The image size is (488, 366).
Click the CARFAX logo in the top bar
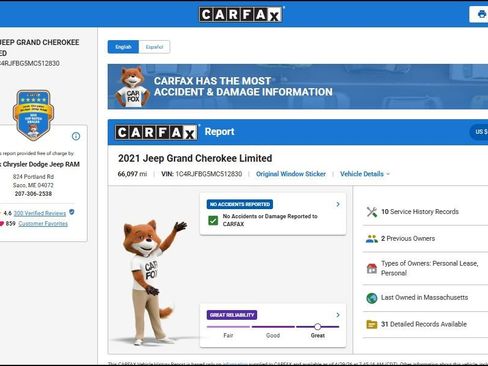click(x=241, y=15)
